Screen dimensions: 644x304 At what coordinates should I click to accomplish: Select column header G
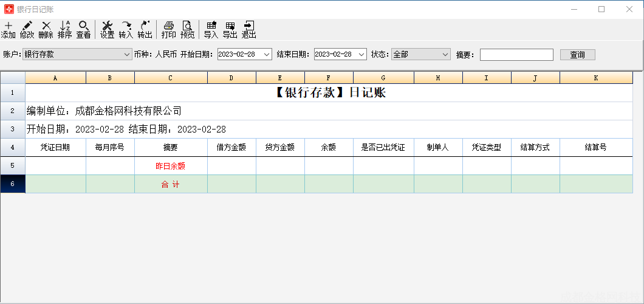click(x=383, y=78)
